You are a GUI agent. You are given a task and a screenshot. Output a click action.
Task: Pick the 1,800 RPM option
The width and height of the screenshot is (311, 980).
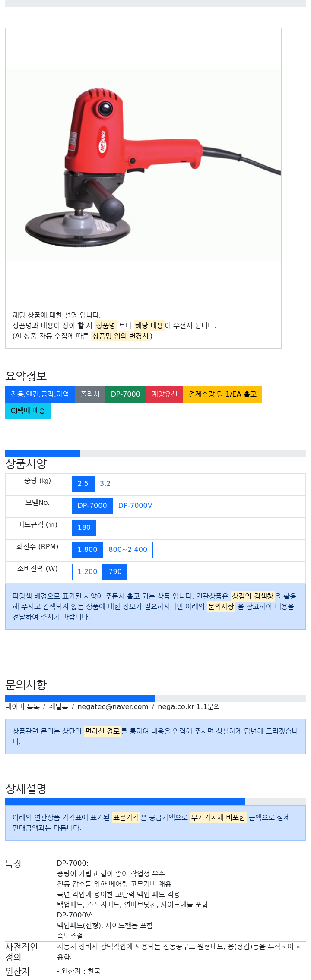click(x=88, y=550)
